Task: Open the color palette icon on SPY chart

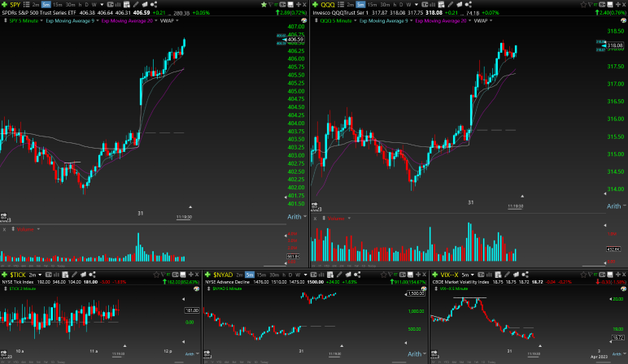Action: coord(304,20)
